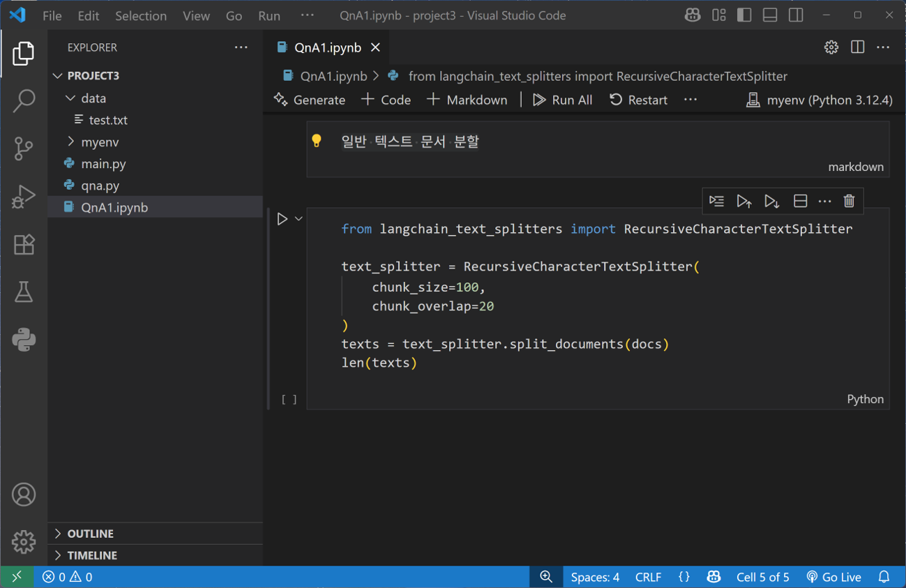Change CRLF end of line sequence
Viewport: 906px width, 588px height.
coord(648,577)
